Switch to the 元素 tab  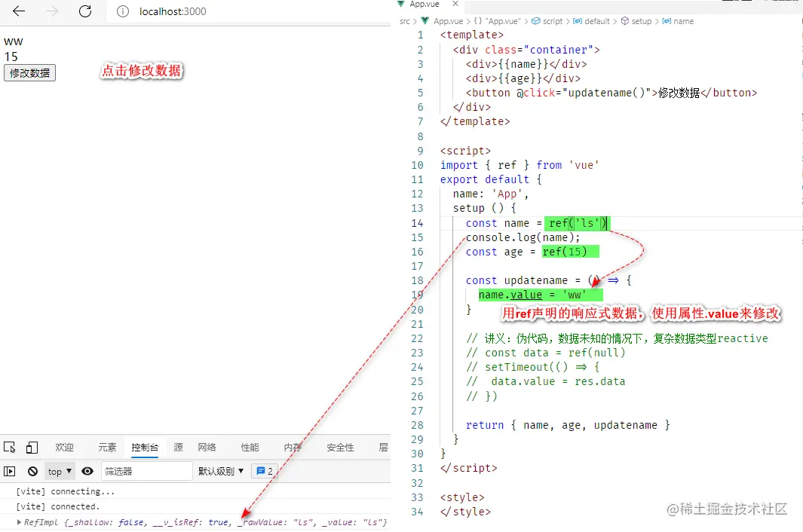[108, 448]
